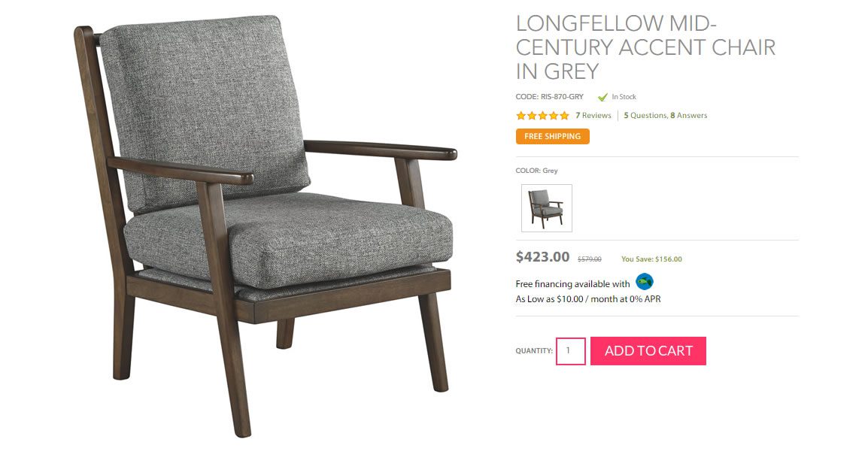Click the FREE SHIPPING orange badge

[x=552, y=136]
